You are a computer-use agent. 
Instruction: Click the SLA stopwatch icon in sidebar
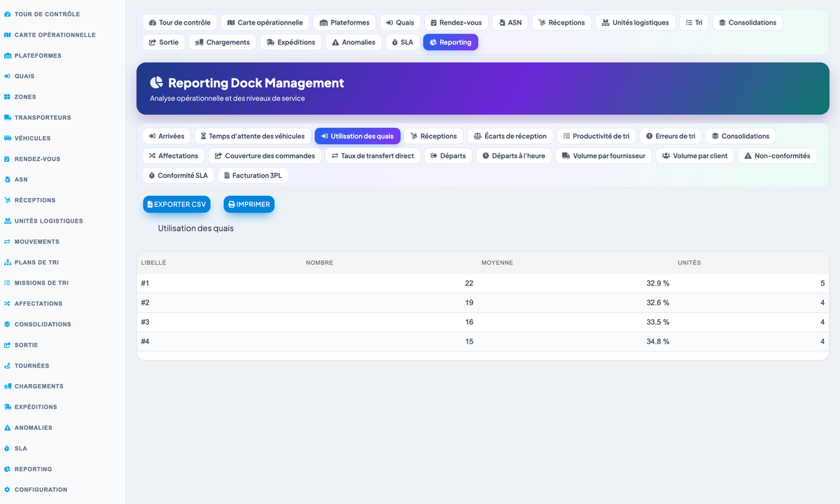click(x=7, y=448)
